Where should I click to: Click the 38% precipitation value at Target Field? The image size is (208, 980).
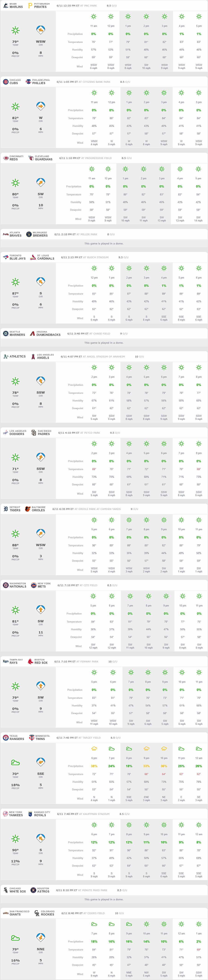(x=94, y=766)
